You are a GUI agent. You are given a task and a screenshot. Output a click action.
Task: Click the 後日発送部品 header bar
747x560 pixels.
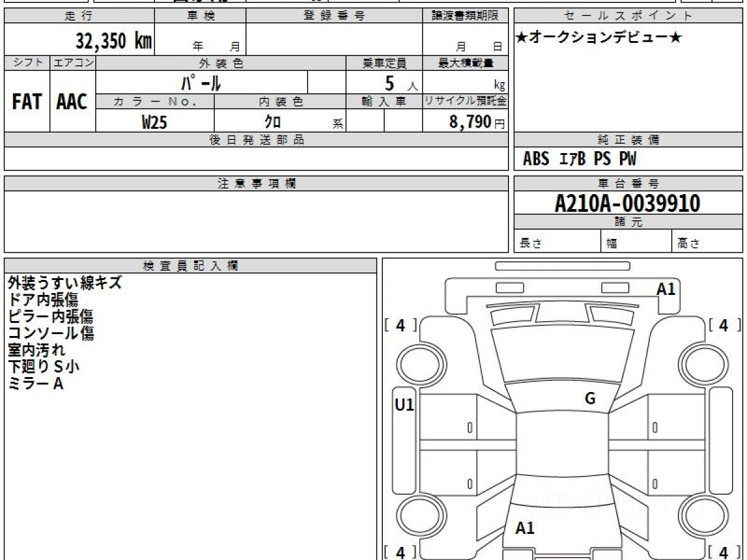(x=256, y=140)
